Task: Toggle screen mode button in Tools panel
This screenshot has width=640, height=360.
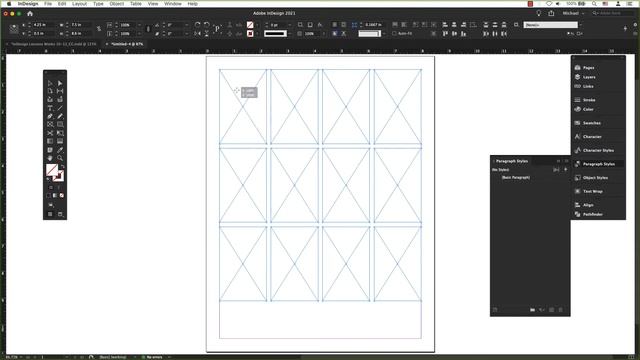Action: [x=60, y=214]
